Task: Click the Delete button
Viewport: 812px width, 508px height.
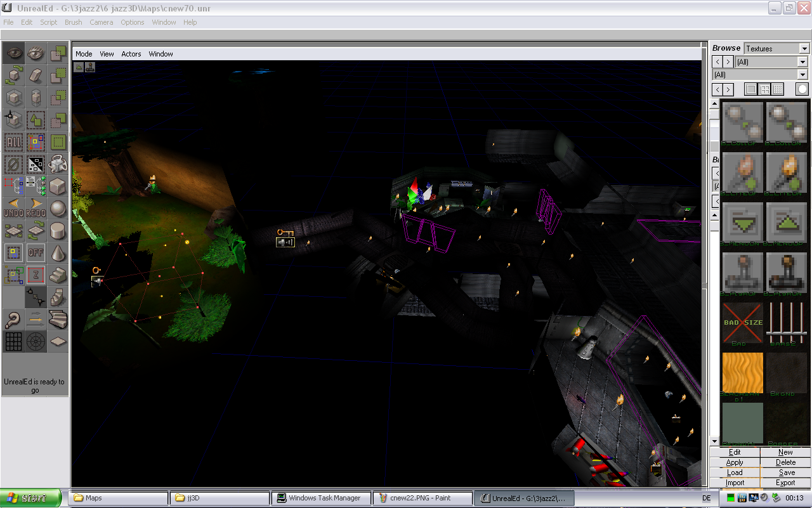Action: click(785, 462)
